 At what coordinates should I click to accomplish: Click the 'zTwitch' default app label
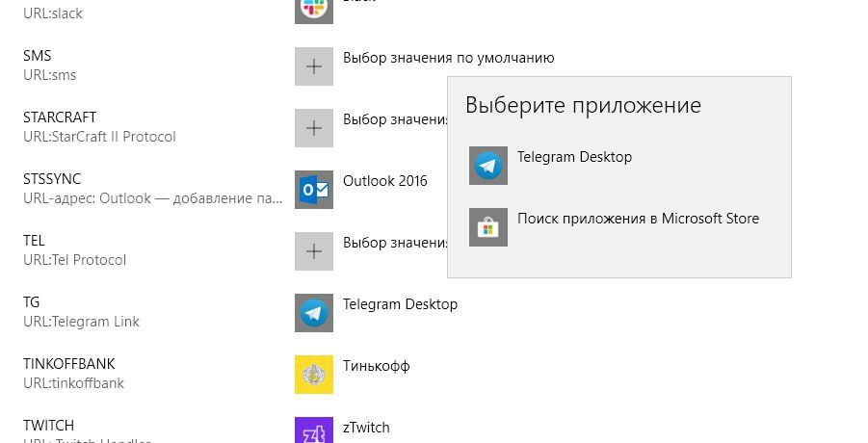tap(366, 428)
